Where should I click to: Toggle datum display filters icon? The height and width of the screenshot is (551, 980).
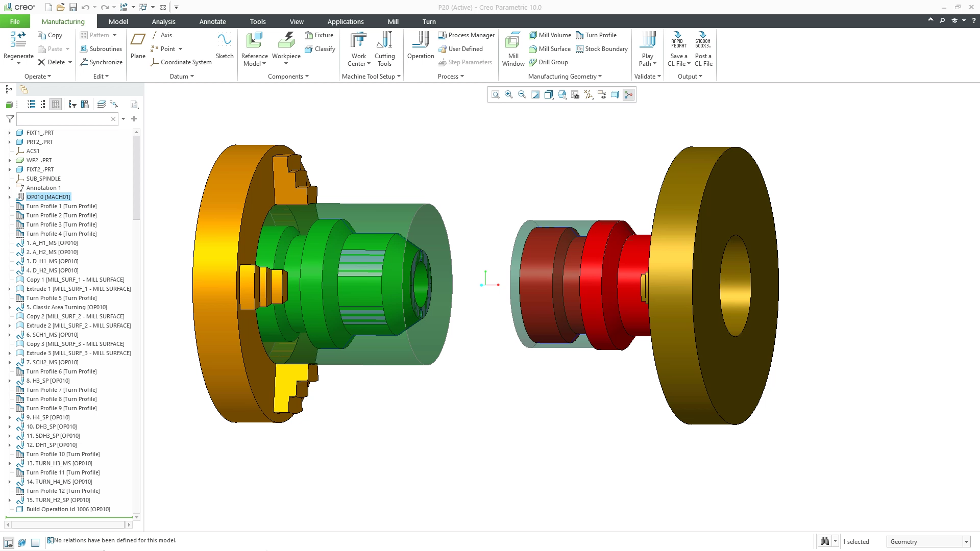click(589, 95)
